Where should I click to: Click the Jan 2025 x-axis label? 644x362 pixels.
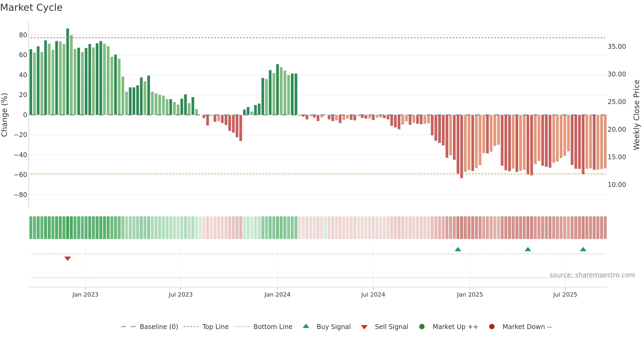(470, 295)
